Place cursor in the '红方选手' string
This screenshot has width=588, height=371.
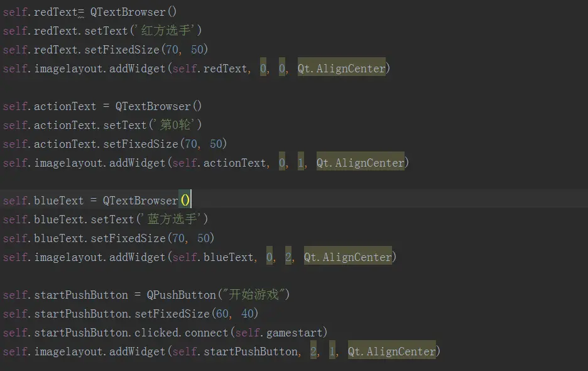(165, 30)
